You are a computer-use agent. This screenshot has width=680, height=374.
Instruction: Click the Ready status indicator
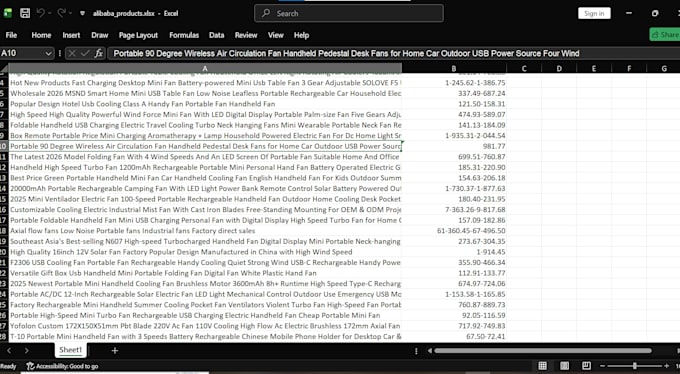(x=8, y=366)
